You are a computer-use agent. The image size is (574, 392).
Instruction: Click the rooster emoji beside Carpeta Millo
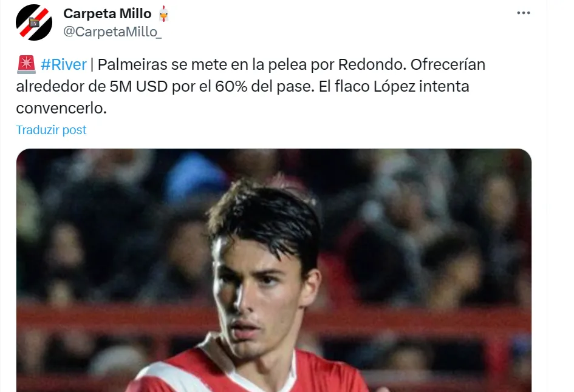(x=163, y=13)
